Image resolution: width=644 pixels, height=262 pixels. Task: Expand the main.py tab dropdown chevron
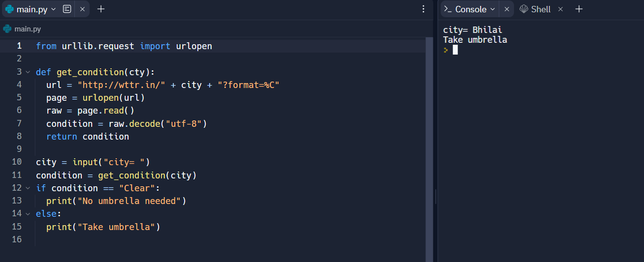pos(54,9)
